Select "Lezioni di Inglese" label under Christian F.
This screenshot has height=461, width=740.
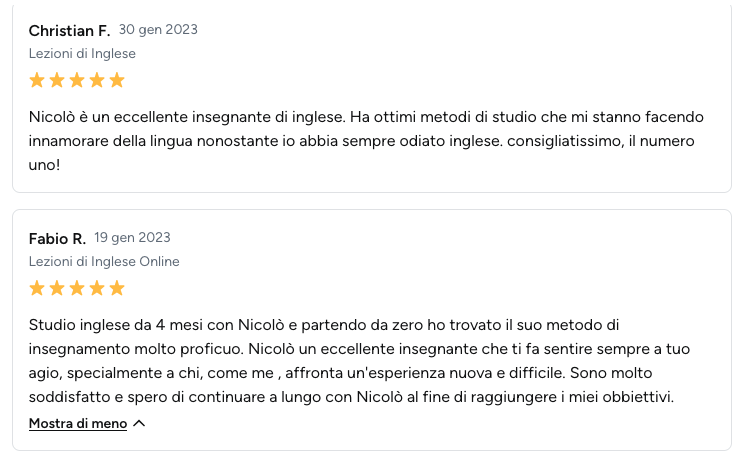pyautogui.click(x=82, y=54)
